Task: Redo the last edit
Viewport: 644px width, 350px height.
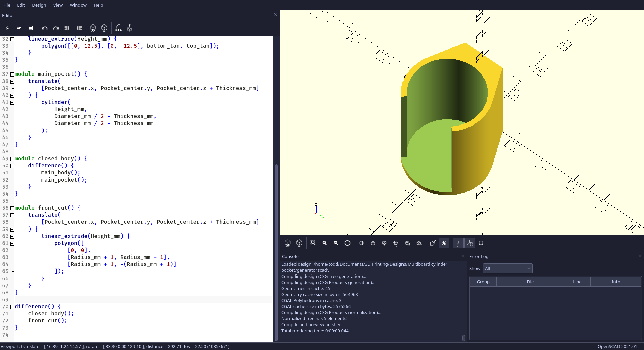Action: click(56, 28)
